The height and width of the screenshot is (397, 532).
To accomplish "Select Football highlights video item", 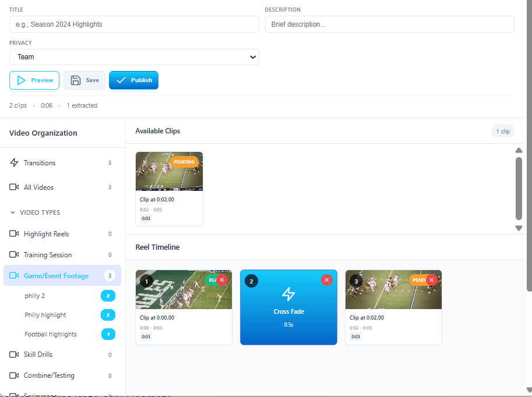I will pyautogui.click(x=51, y=334).
